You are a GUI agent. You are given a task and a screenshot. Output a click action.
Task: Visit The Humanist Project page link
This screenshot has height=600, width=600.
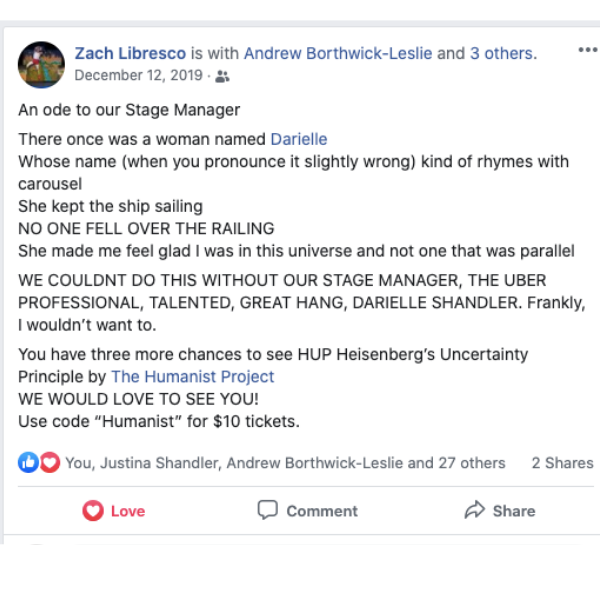192,377
